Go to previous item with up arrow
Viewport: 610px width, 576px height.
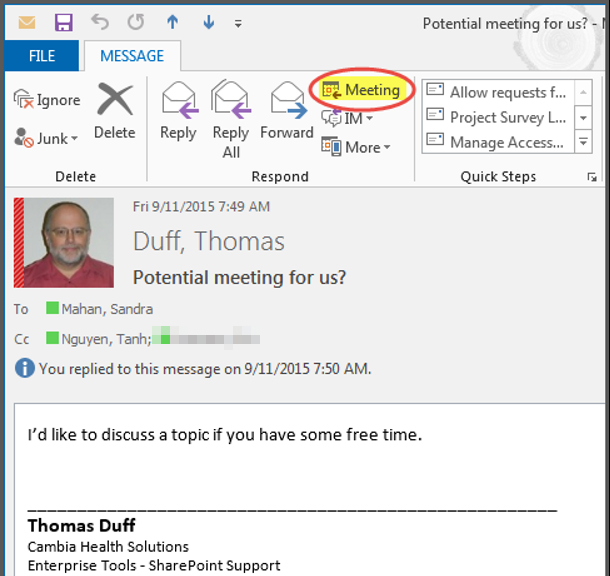(x=172, y=22)
